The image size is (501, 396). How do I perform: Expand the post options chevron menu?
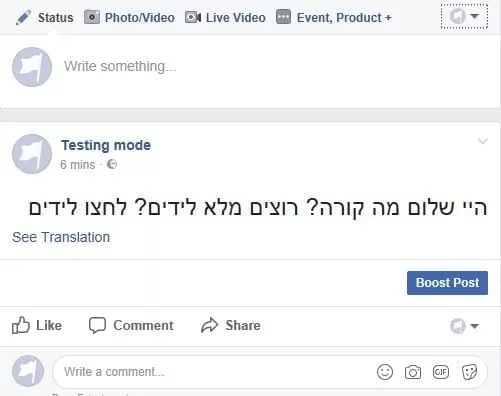pos(483,141)
